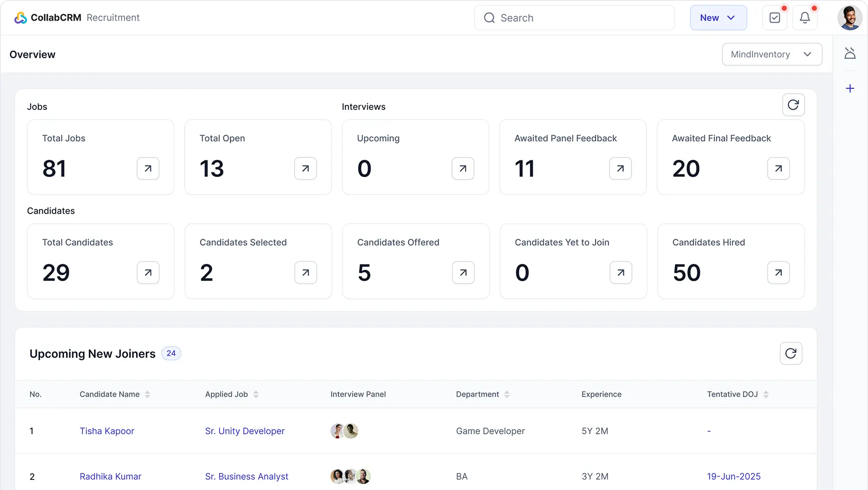Open Candidates Hired details arrow
The width and height of the screenshot is (868, 490).
pos(778,272)
